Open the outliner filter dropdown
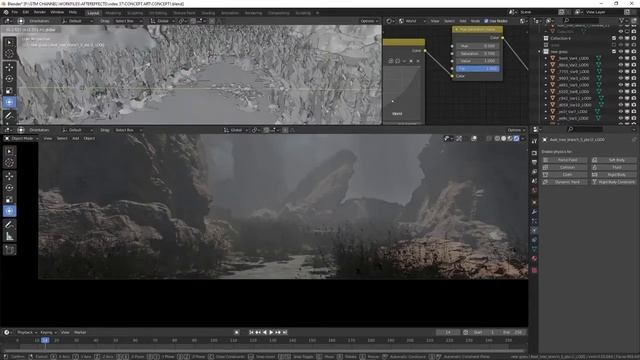This screenshot has width=640, height=360. [x=623, y=20]
